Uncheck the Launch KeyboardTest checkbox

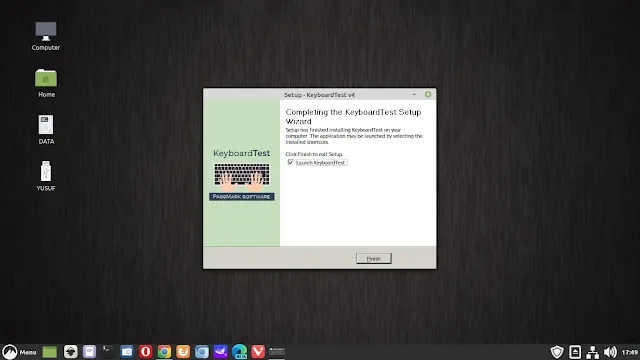tap(290, 162)
